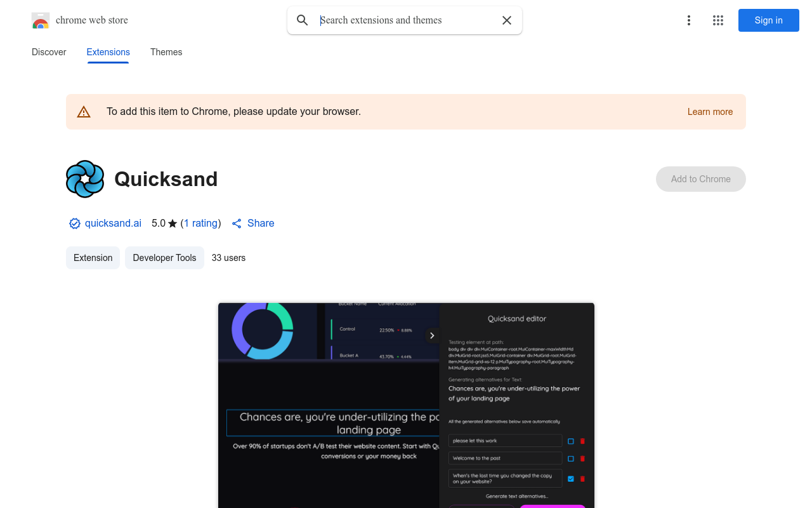Go to the Discover tab
This screenshot has width=812, height=508.
click(49, 52)
